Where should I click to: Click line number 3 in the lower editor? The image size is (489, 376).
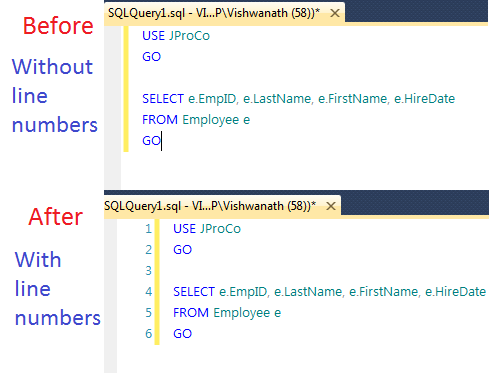click(x=148, y=271)
